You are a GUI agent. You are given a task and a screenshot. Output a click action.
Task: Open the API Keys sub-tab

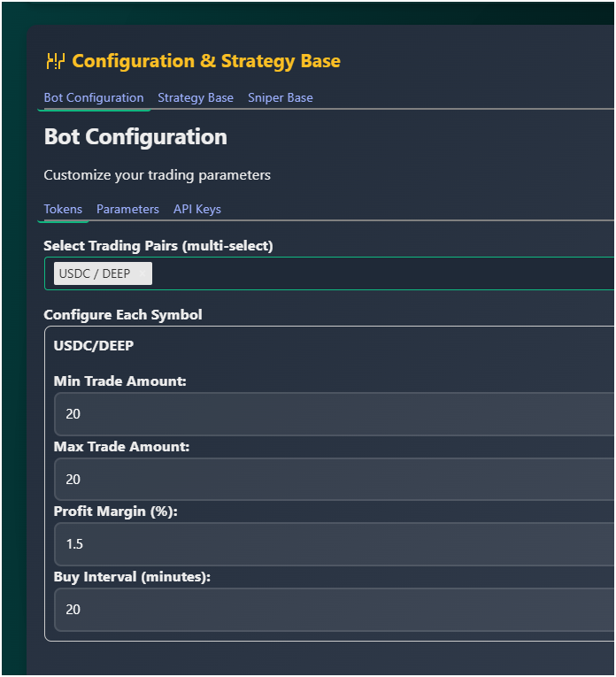pos(197,209)
